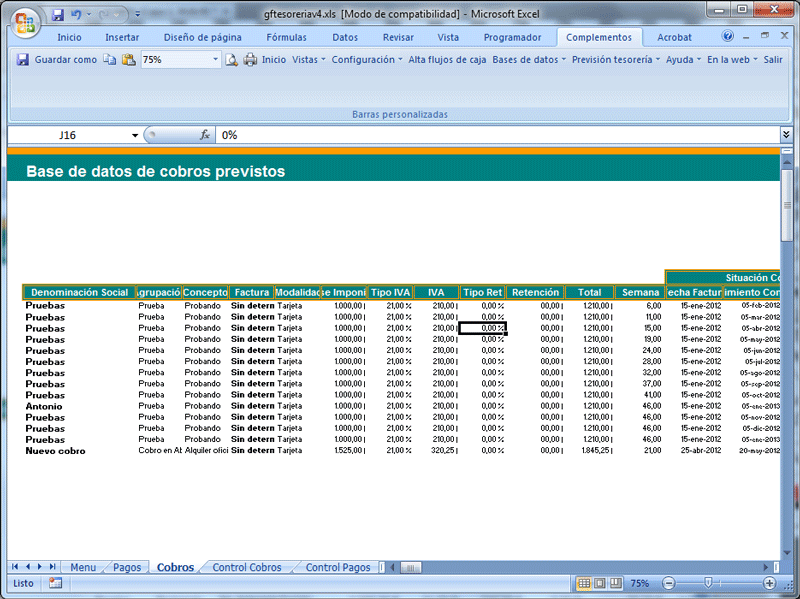
Task: Click Alta flujos de caja
Action: (447, 60)
